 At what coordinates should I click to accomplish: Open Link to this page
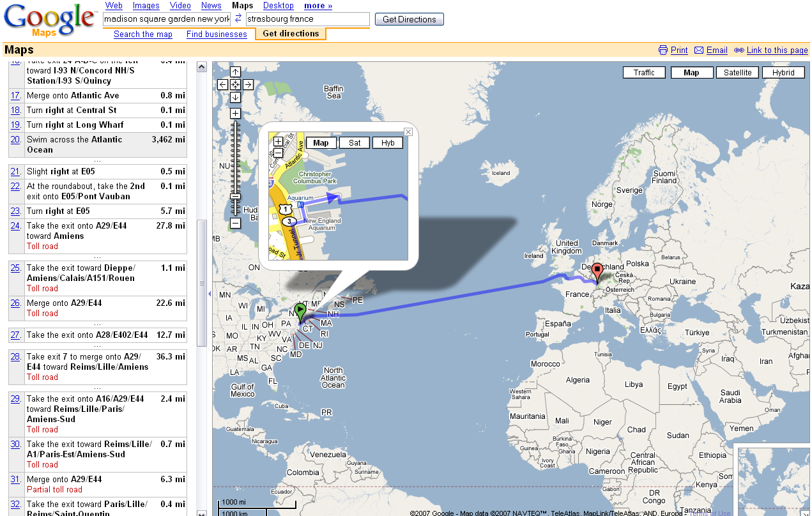(778, 50)
